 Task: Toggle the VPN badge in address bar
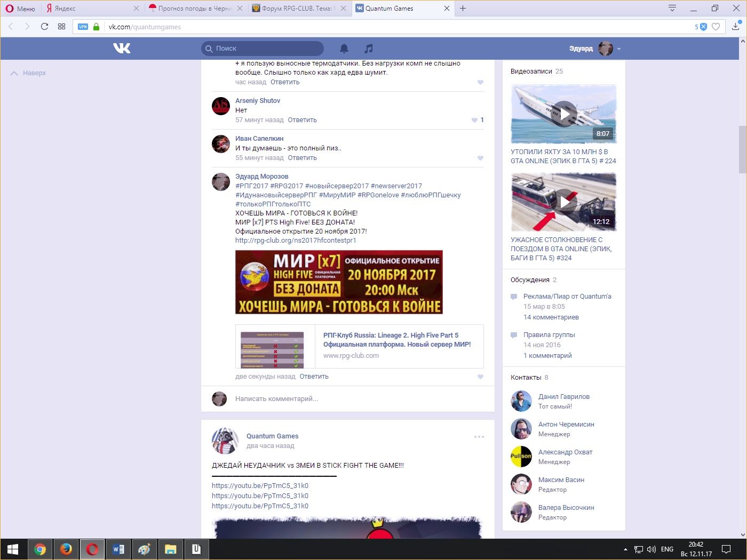(x=83, y=27)
